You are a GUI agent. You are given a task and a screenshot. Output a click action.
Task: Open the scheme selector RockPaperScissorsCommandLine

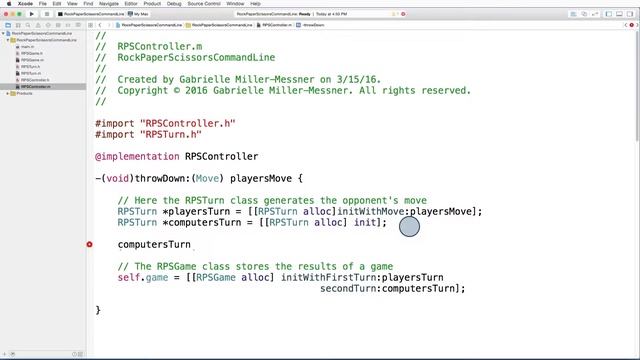coord(91,14)
